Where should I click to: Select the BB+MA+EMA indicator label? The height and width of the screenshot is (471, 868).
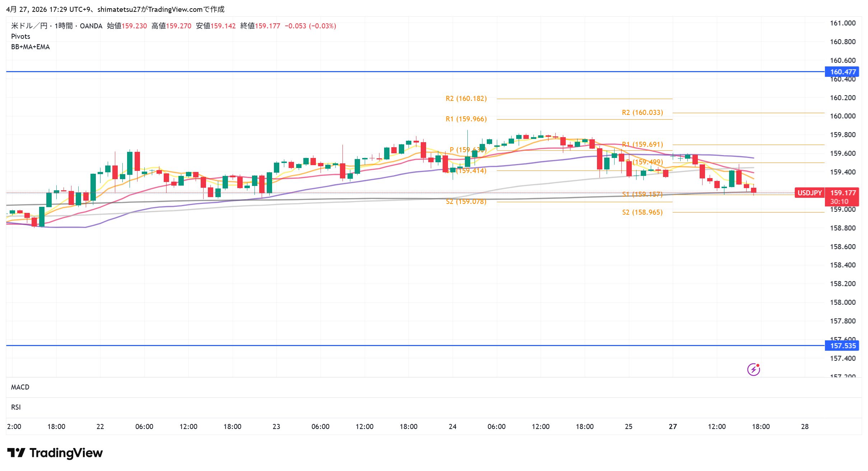[x=30, y=47]
